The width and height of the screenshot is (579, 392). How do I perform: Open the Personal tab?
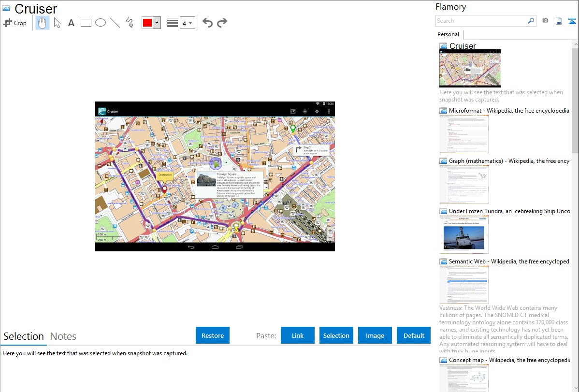coord(448,34)
